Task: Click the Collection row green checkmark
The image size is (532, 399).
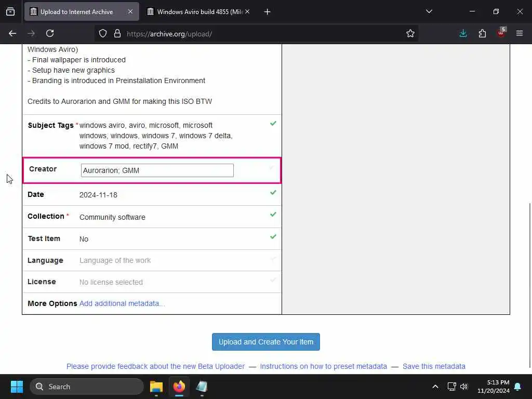Action: pos(273,215)
